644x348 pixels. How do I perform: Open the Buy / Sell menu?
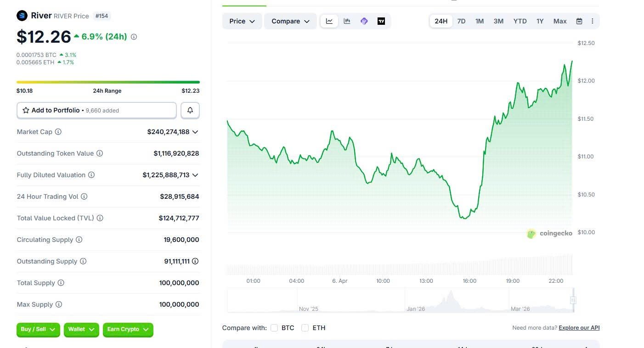pyautogui.click(x=38, y=329)
